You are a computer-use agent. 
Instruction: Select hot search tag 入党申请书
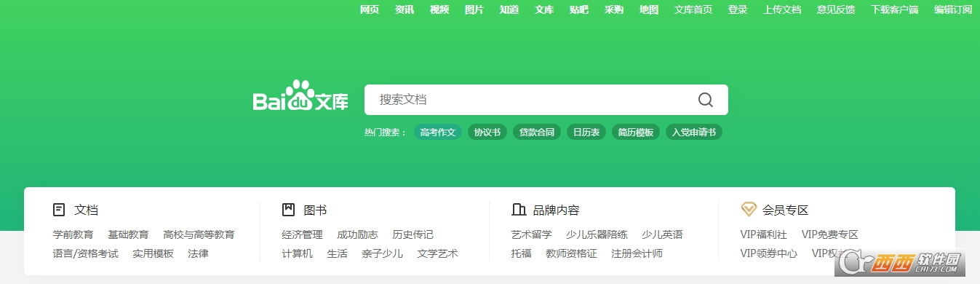point(694,133)
